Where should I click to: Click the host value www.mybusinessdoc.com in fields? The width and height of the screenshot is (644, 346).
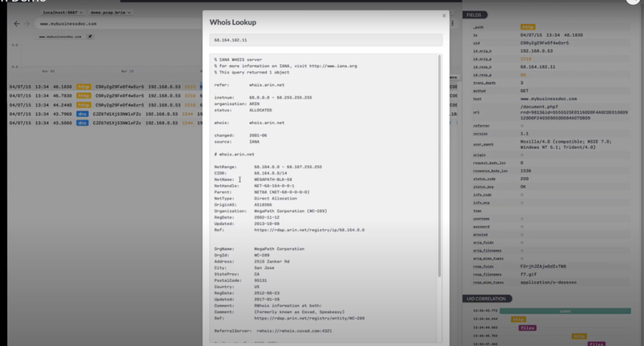(x=549, y=99)
